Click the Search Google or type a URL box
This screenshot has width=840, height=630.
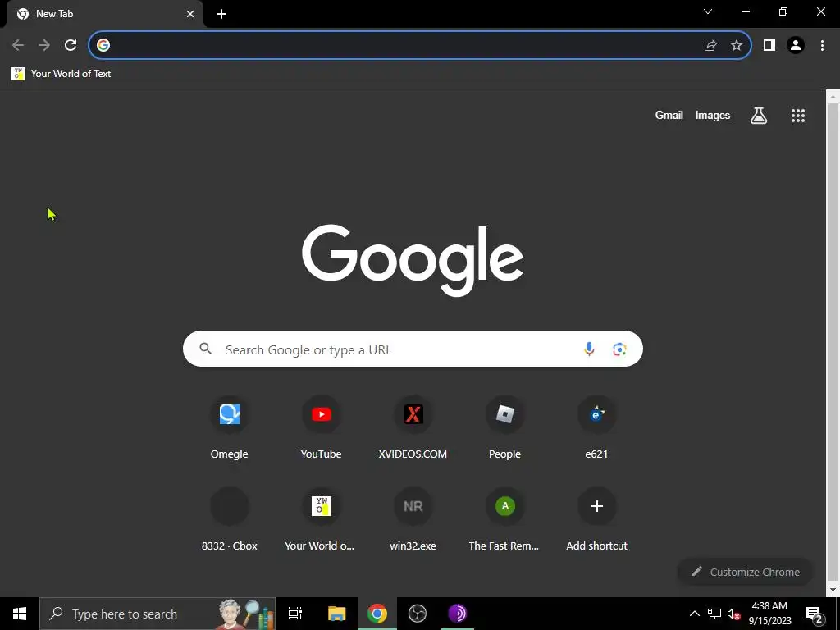(x=413, y=349)
